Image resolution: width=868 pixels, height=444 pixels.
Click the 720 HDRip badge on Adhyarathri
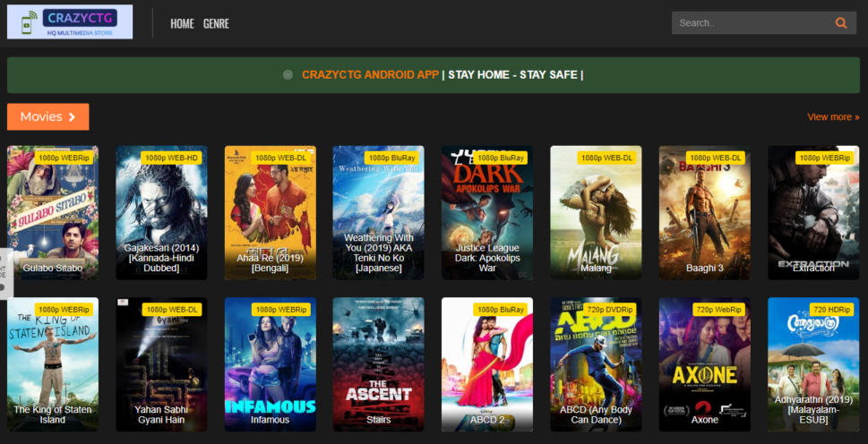point(832,310)
